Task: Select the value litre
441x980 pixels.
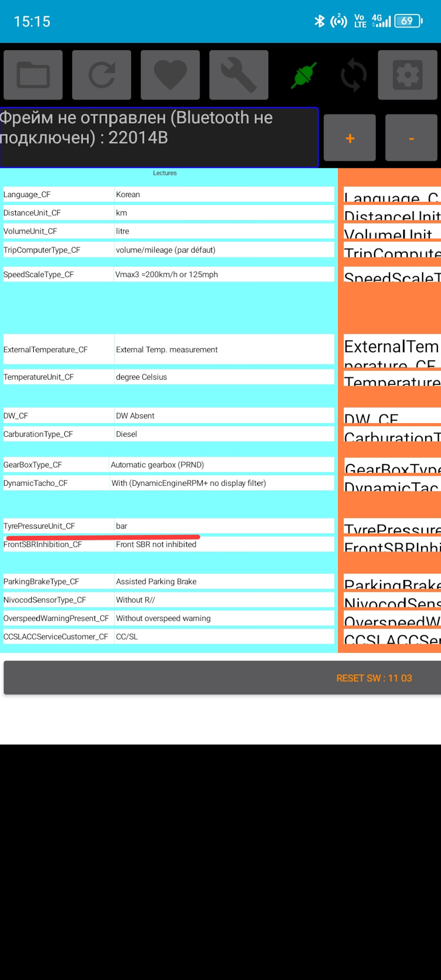Action: pos(122,231)
